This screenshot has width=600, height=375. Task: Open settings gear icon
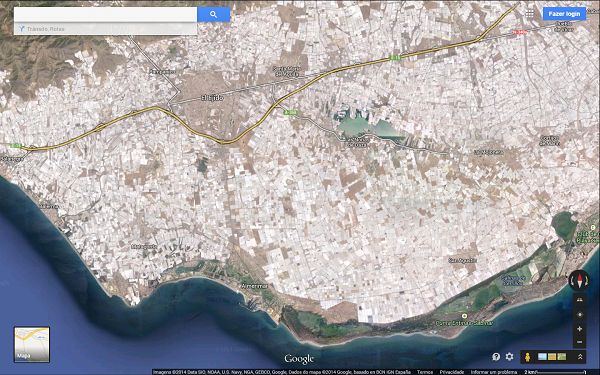[509, 357]
